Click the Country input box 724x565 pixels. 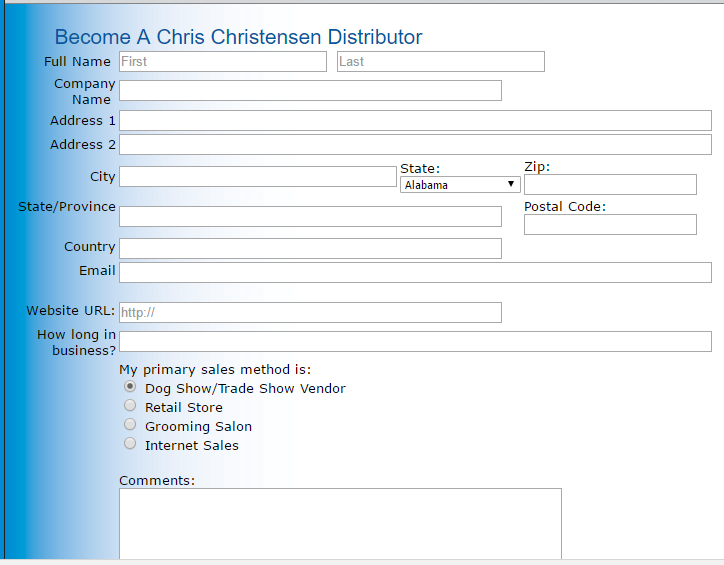310,248
